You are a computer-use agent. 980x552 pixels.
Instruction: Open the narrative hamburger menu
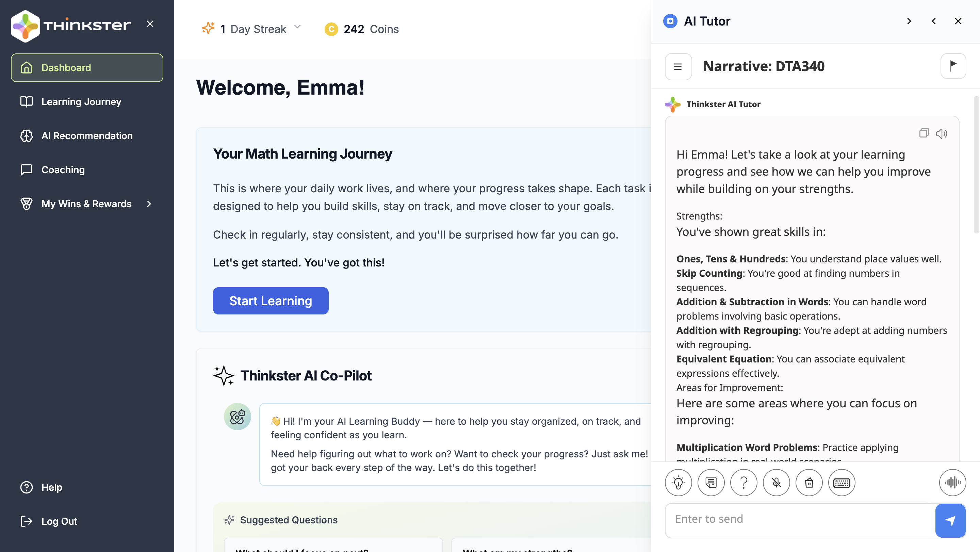(x=678, y=67)
